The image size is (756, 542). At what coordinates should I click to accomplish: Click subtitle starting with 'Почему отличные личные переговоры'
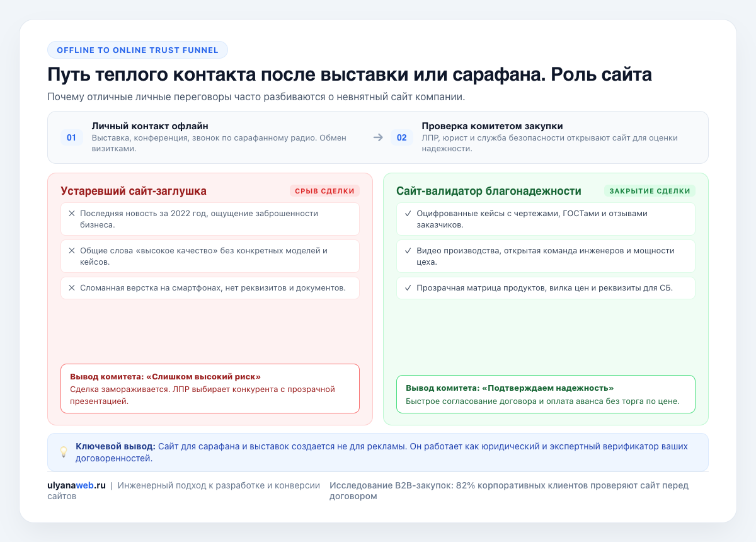[256, 98]
